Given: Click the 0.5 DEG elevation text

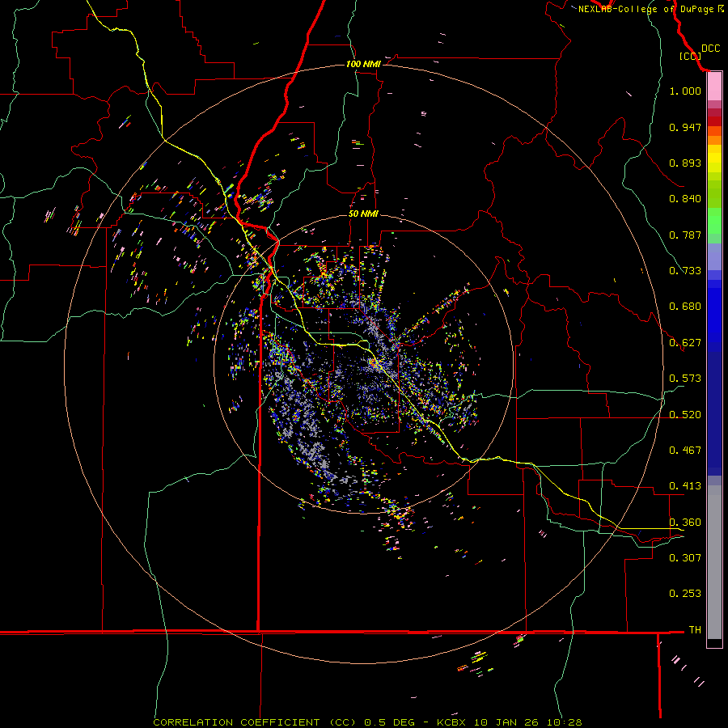Looking at the screenshot, I should pos(390,722).
